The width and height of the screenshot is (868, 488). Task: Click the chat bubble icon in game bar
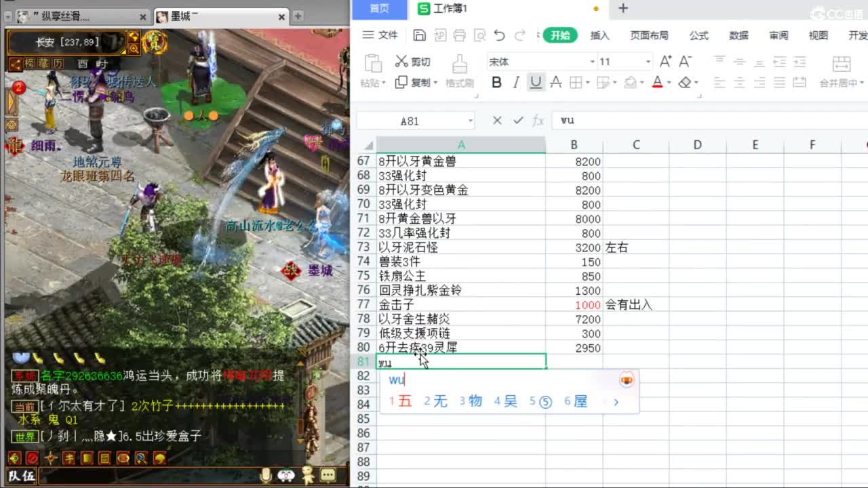click(x=328, y=475)
